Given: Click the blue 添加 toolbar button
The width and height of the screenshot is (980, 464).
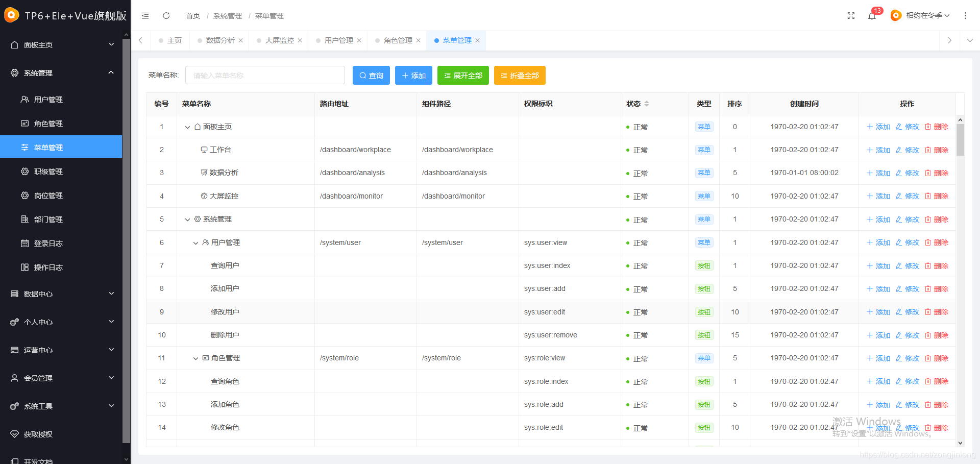Looking at the screenshot, I should (x=413, y=76).
